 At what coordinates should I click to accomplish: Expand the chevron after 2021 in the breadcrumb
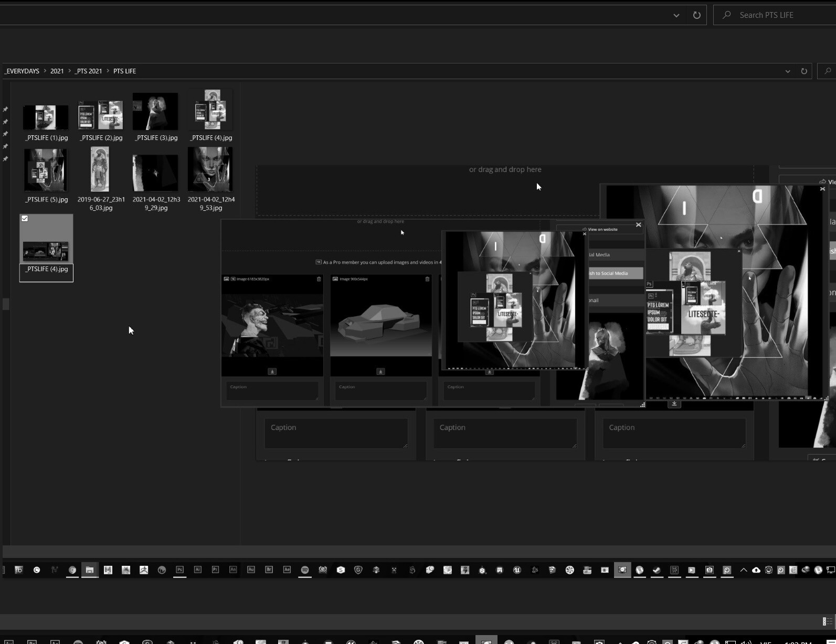pyautogui.click(x=69, y=71)
